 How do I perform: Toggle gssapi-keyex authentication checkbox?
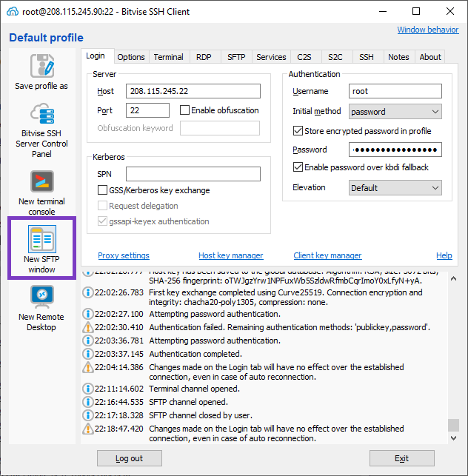pyautogui.click(x=102, y=221)
